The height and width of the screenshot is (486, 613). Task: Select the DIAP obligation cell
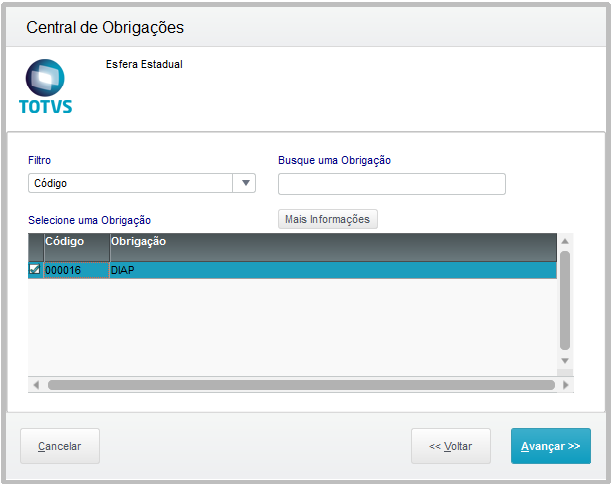(x=330, y=270)
